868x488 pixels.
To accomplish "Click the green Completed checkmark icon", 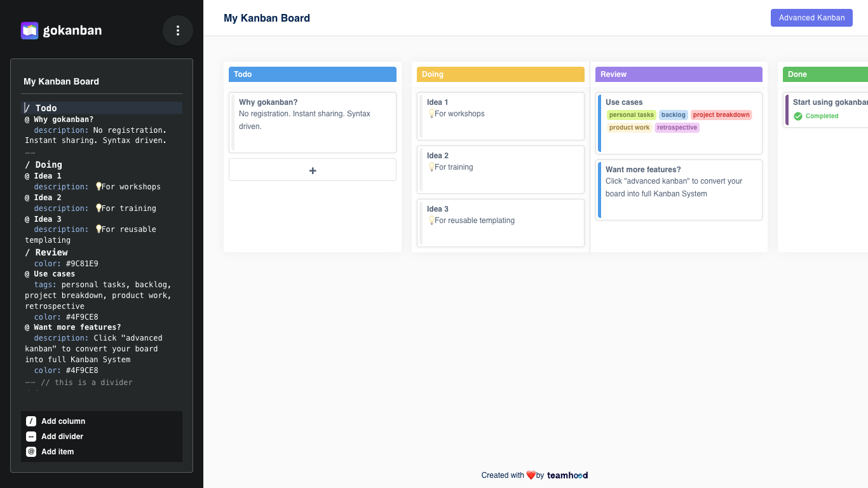I will pyautogui.click(x=798, y=116).
